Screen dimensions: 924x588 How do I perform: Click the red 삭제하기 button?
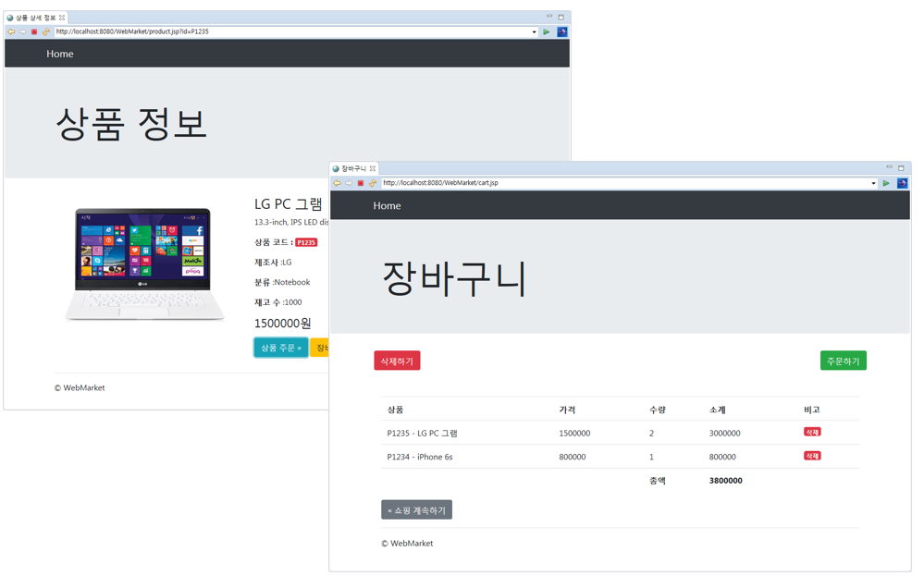tap(397, 361)
